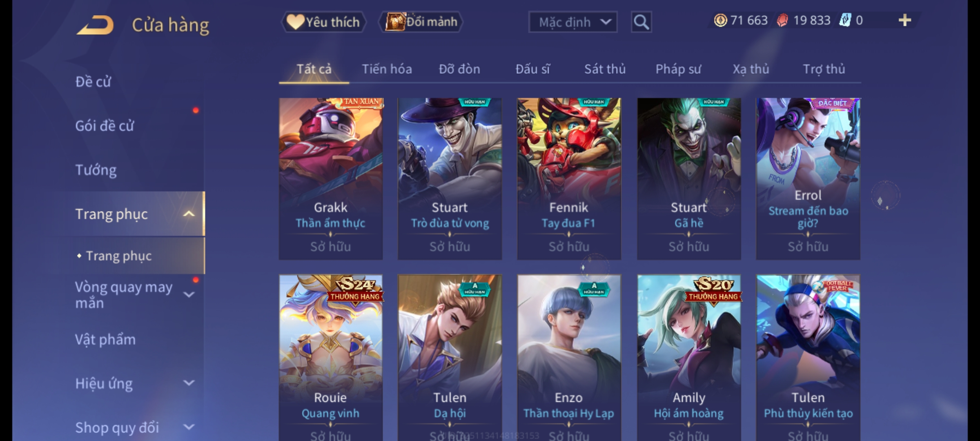Open the Gói đề cử menu
The image size is (980, 441).
(x=105, y=126)
